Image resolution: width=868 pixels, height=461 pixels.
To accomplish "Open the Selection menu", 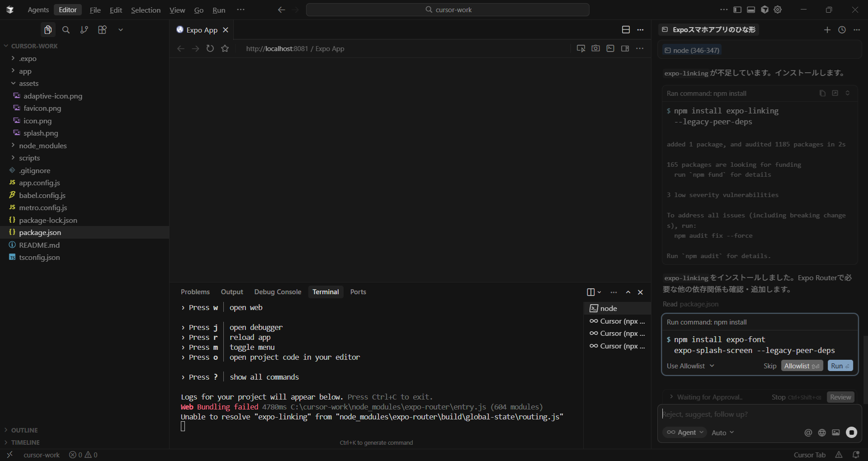I will coord(146,10).
